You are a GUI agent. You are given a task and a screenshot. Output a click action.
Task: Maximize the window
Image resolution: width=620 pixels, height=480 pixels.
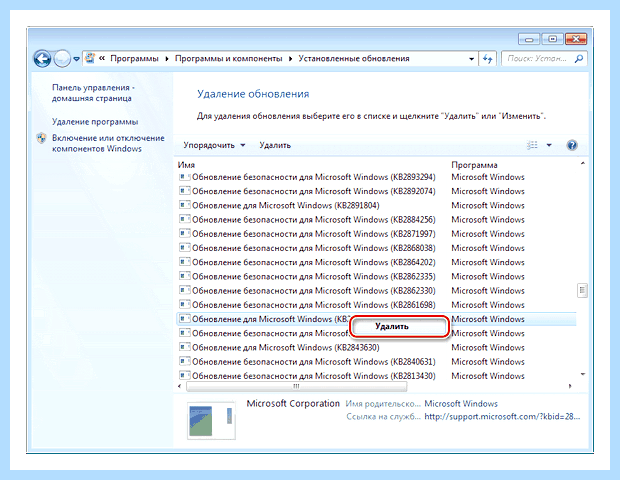[x=552, y=39]
